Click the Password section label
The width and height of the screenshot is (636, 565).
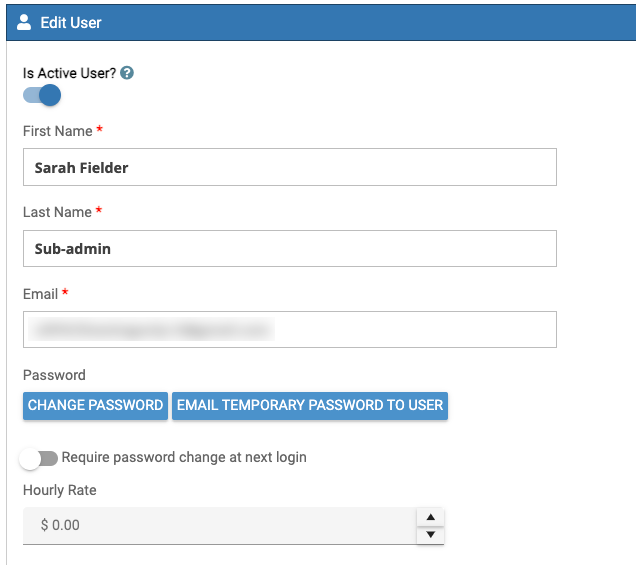coord(54,375)
